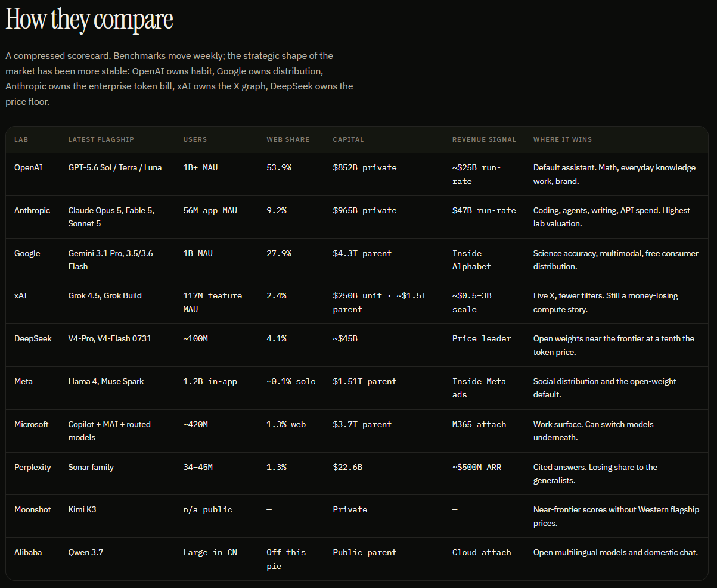Click the REVENUE SIGNAL column header
Screen dimensions: 717x588
coord(484,139)
